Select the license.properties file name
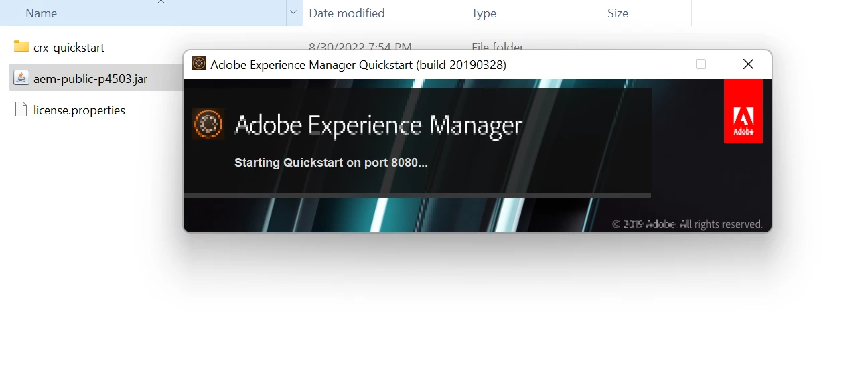868x389 pixels. (x=79, y=110)
